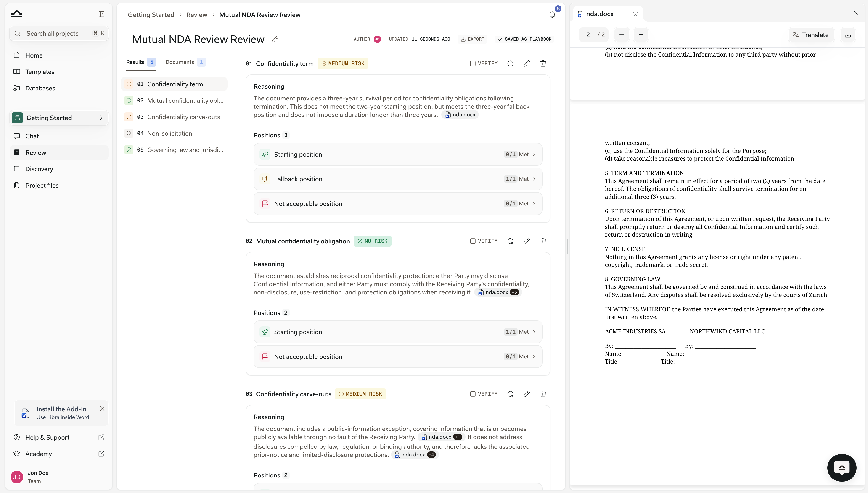Switch to the Documents tab

click(x=185, y=62)
